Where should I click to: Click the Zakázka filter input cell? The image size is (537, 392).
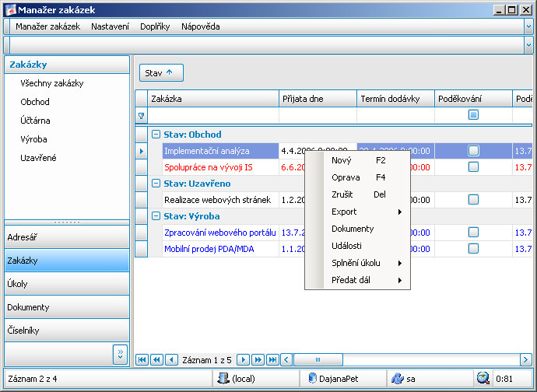[x=213, y=116]
